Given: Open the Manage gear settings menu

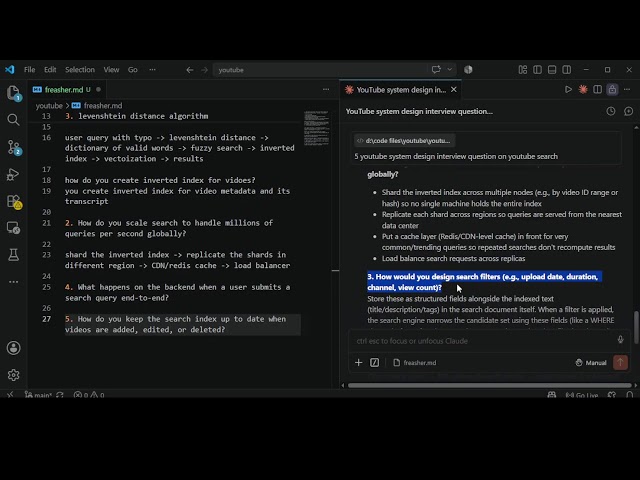Looking at the screenshot, I should (13, 375).
